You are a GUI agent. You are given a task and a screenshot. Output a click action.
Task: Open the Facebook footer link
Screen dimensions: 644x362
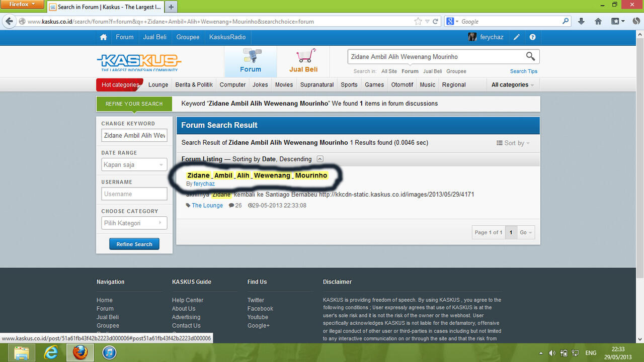tap(260, 309)
